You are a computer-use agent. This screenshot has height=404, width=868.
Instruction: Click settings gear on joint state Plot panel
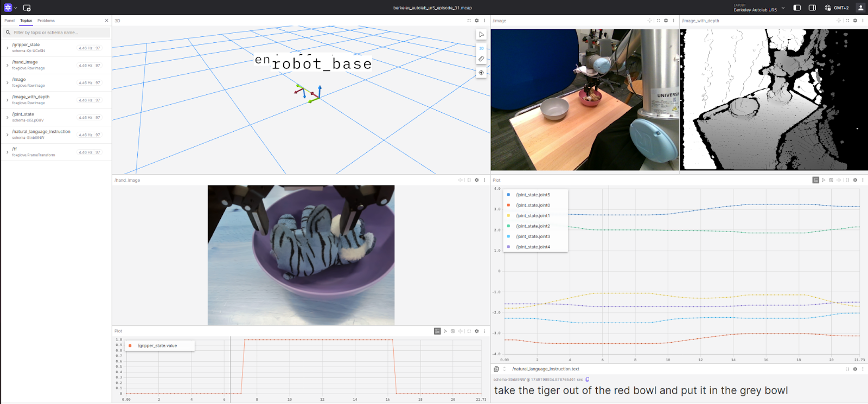point(855,180)
